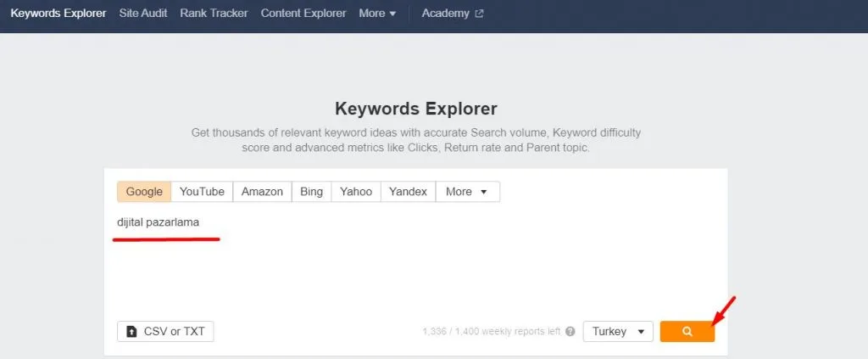Open the Academy external link
The image size is (868, 359).
coord(453,14)
